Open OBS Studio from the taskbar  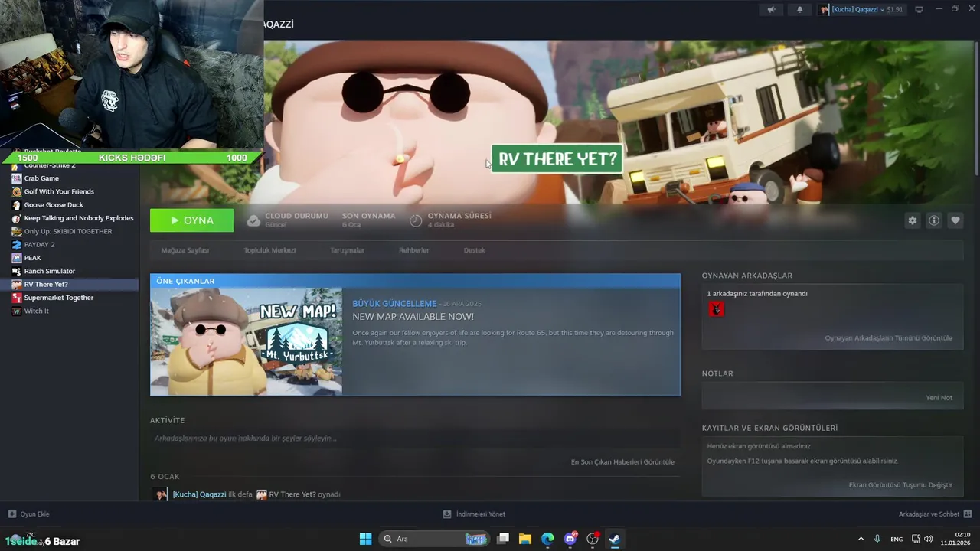point(593,539)
